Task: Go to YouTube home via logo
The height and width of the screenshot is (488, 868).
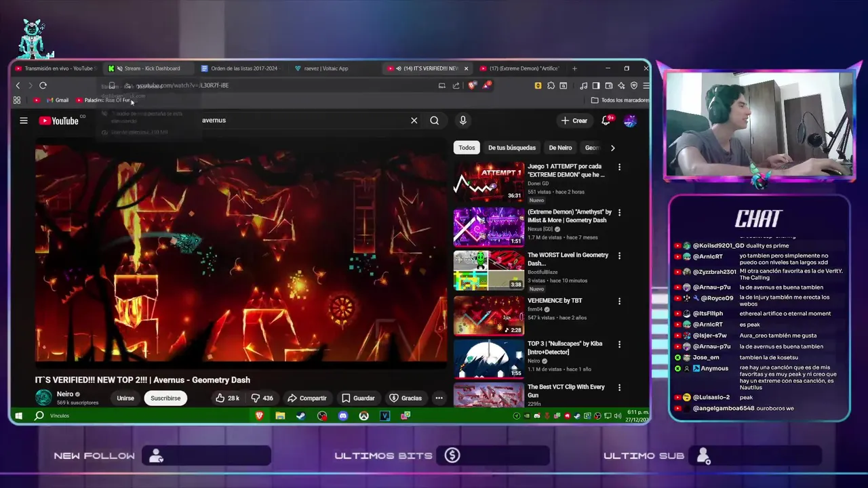Action: pyautogui.click(x=58, y=121)
